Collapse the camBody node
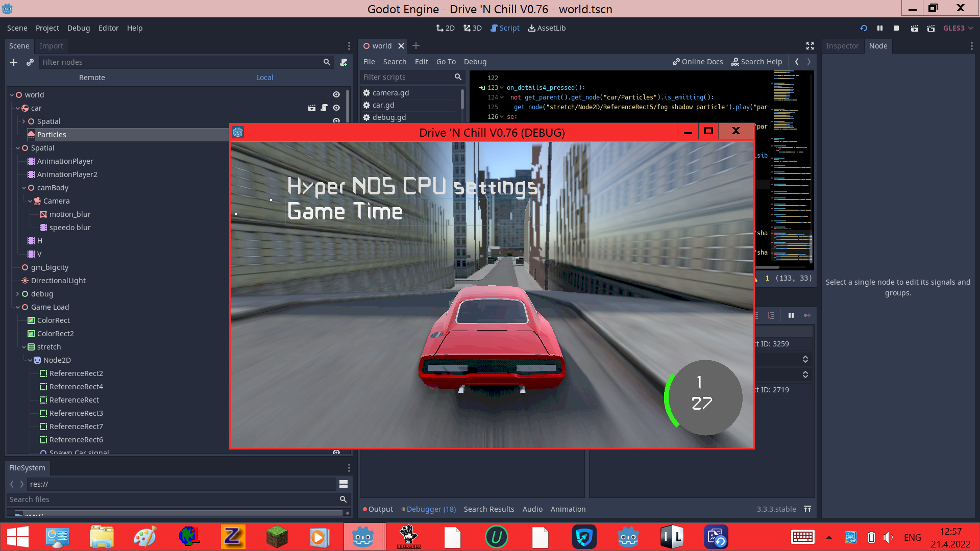The width and height of the screenshot is (980, 551). point(24,188)
